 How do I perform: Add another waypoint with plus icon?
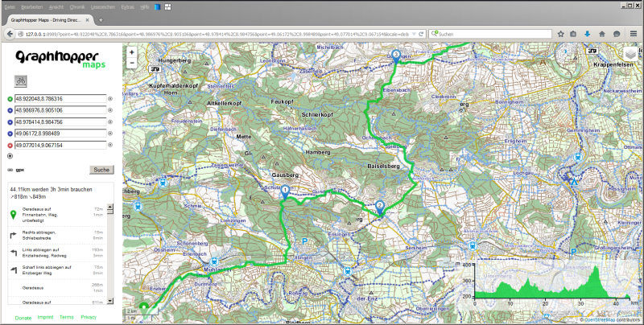click(x=10, y=156)
